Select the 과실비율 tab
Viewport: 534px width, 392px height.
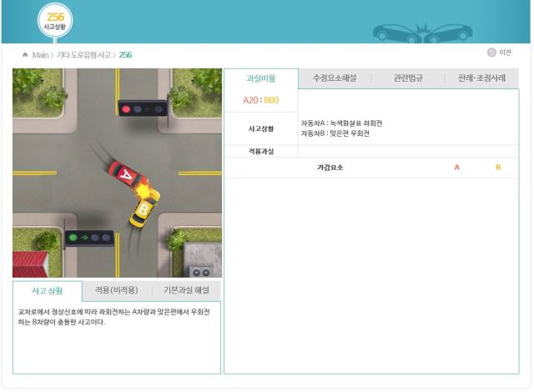[x=261, y=78]
